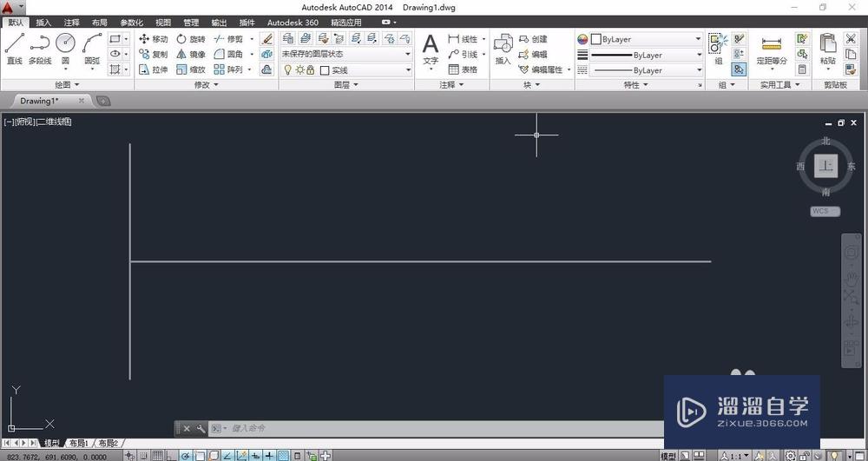
Task: Click the Move (移动) tool
Action: pyautogui.click(x=154, y=39)
